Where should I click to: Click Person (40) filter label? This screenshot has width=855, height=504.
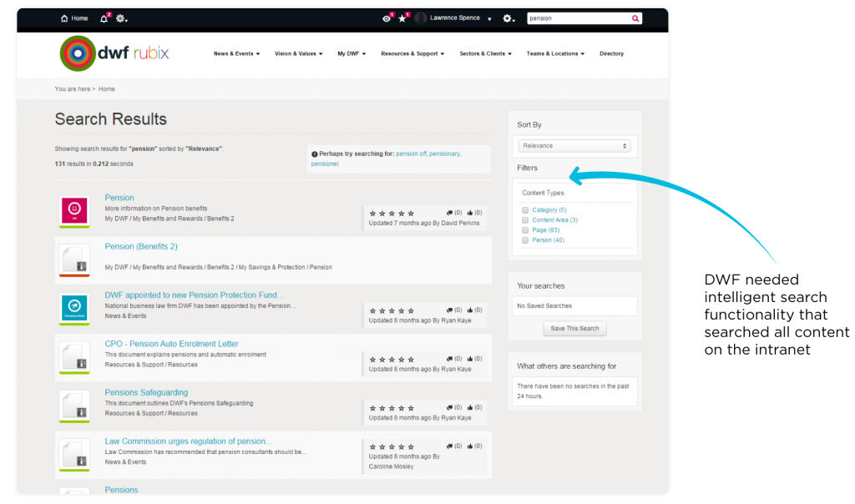[x=548, y=240]
